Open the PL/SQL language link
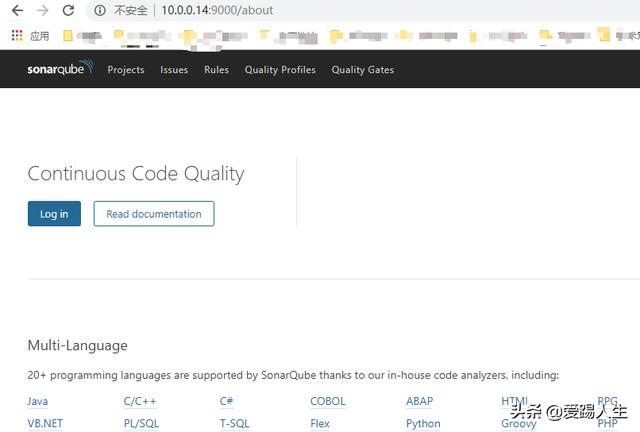Viewport: 640px width, 432px height. [141, 424]
